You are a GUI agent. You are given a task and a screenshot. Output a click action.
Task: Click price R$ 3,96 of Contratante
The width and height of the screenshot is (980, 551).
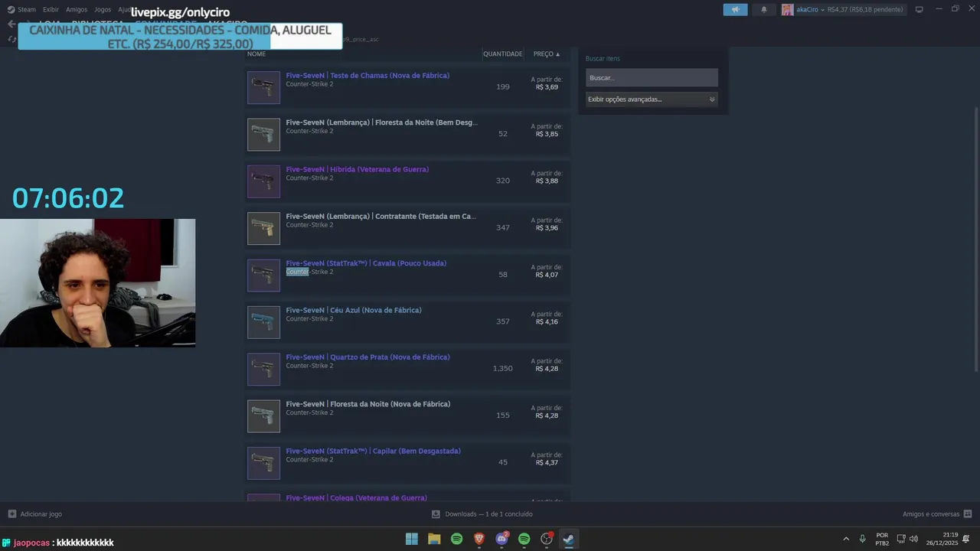547,228
